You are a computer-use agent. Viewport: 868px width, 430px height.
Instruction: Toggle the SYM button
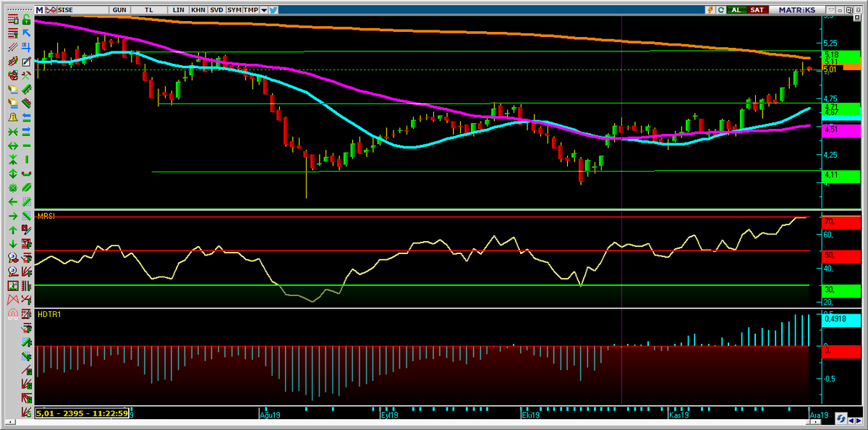click(x=234, y=10)
